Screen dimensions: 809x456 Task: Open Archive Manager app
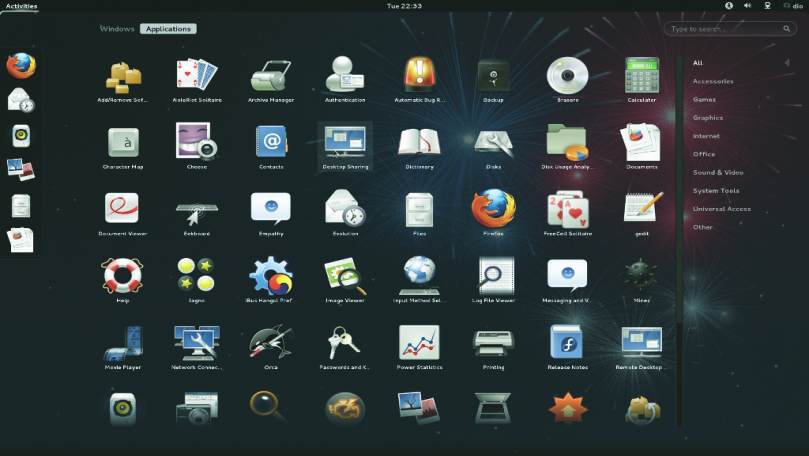[x=270, y=77]
